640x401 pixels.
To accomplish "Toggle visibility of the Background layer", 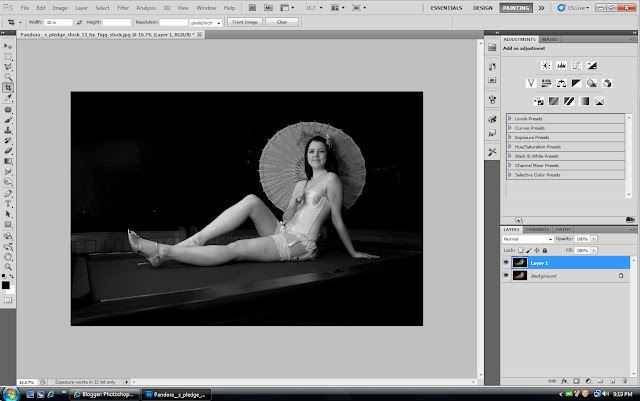I will (x=506, y=275).
